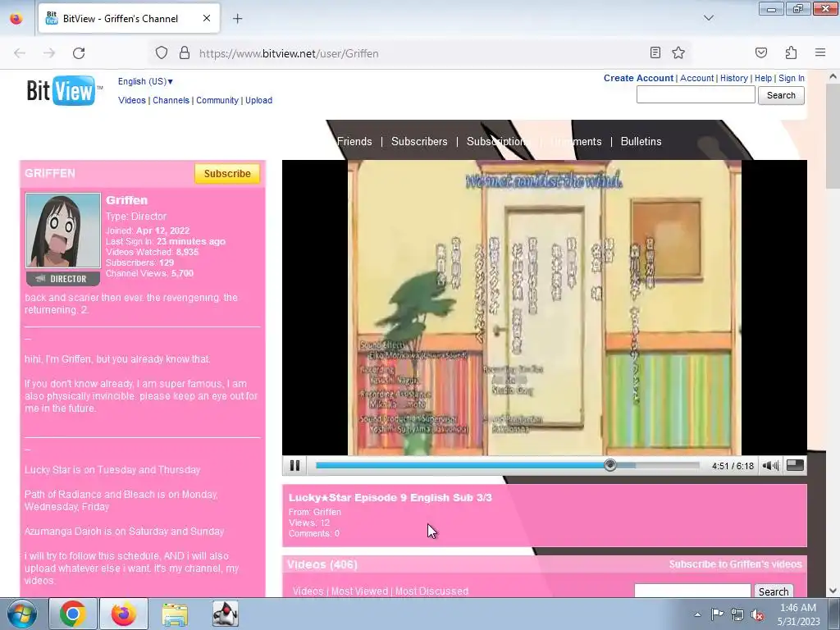The width and height of the screenshot is (840, 630).
Task: Click the Firefox back arrow
Action: click(20, 53)
